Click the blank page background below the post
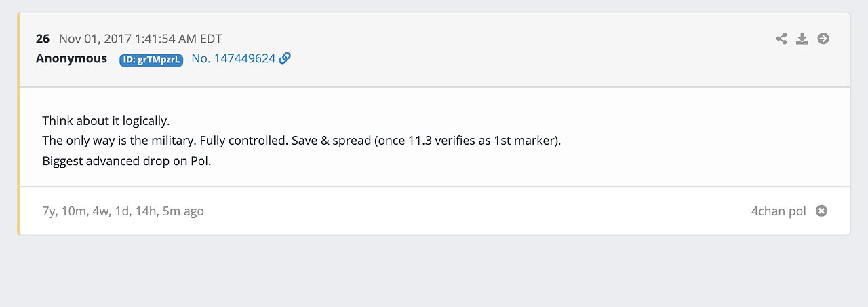The width and height of the screenshot is (868, 307). pyautogui.click(x=434, y=272)
